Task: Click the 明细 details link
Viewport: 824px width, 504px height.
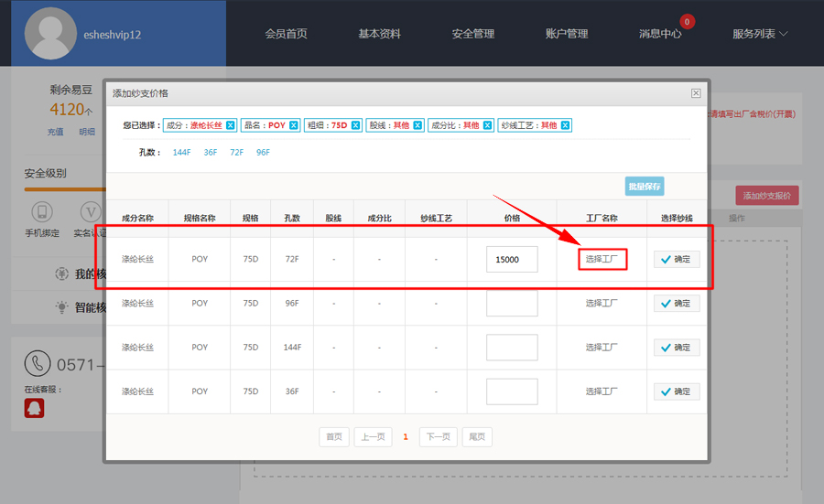Action: 87,132
